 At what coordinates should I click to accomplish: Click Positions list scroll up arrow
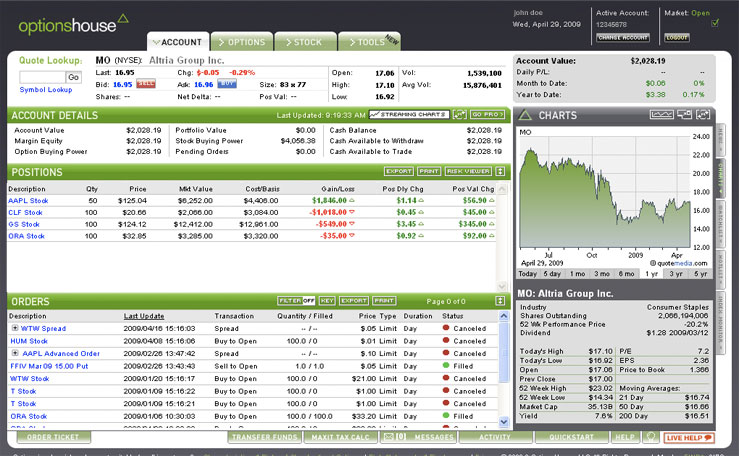click(502, 189)
